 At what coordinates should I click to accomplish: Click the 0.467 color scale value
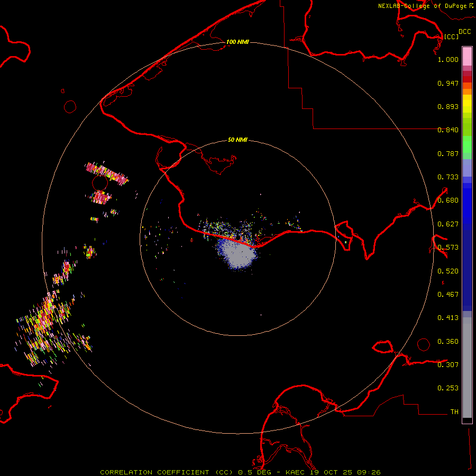(x=448, y=295)
